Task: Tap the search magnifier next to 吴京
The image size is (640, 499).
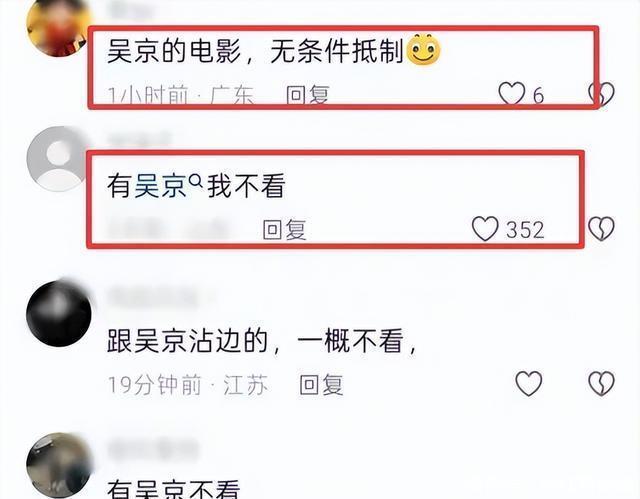Action: coord(196,180)
